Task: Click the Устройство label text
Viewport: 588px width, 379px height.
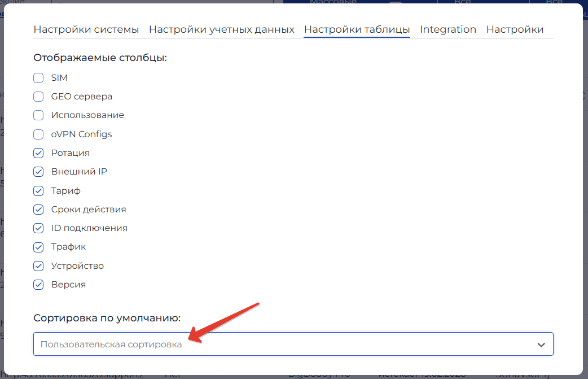Action: (x=77, y=265)
